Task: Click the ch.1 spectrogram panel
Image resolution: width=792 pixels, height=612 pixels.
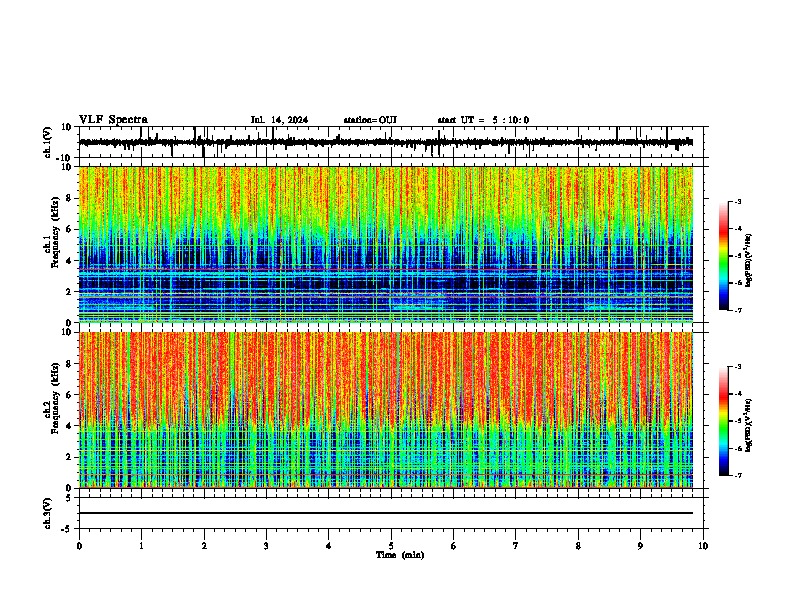Action: [386, 244]
